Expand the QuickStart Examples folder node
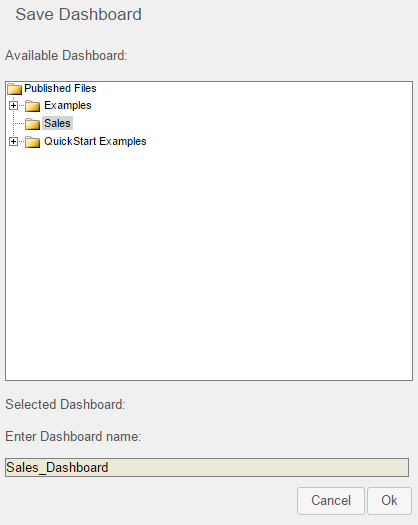 [13, 142]
